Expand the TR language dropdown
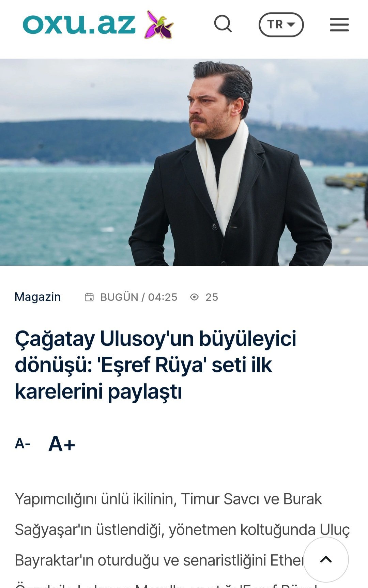The image size is (368, 588). point(281,25)
